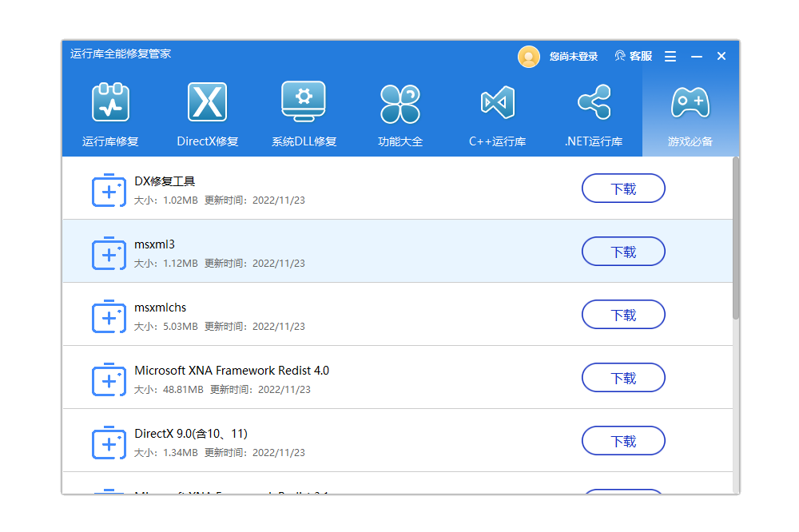
Task: Click the 系统DLL修复 monitor-gear icon
Action: (x=304, y=102)
